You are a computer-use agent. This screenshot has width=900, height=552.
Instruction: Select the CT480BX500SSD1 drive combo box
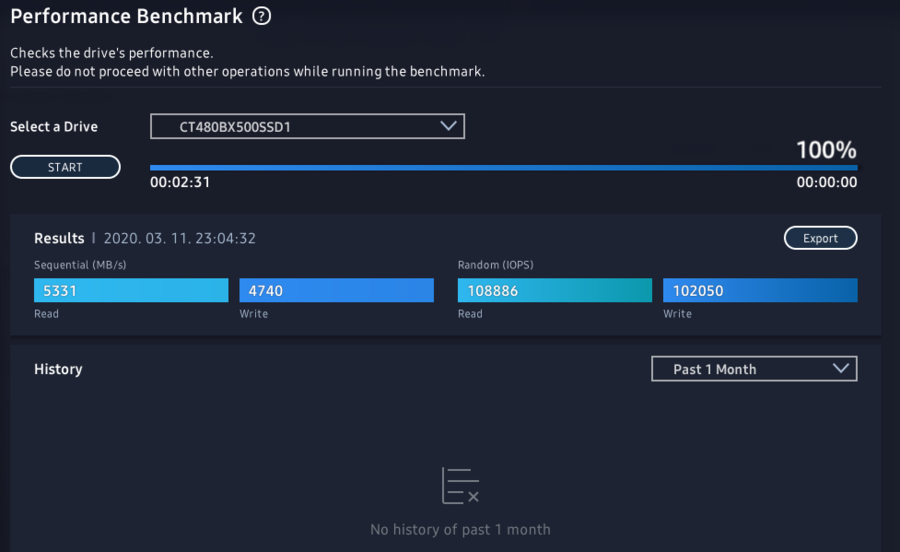pos(307,126)
